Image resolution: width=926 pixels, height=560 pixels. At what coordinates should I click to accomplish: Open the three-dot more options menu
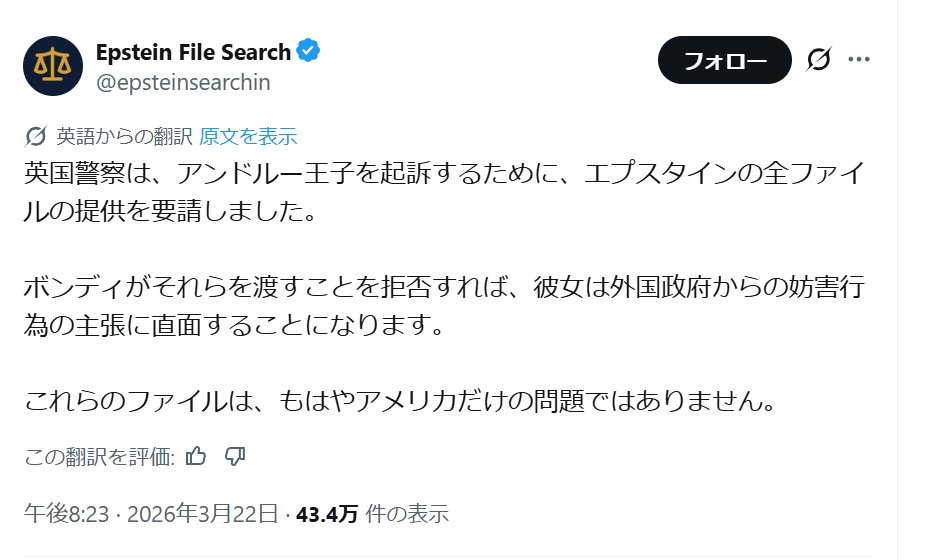click(x=859, y=60)
